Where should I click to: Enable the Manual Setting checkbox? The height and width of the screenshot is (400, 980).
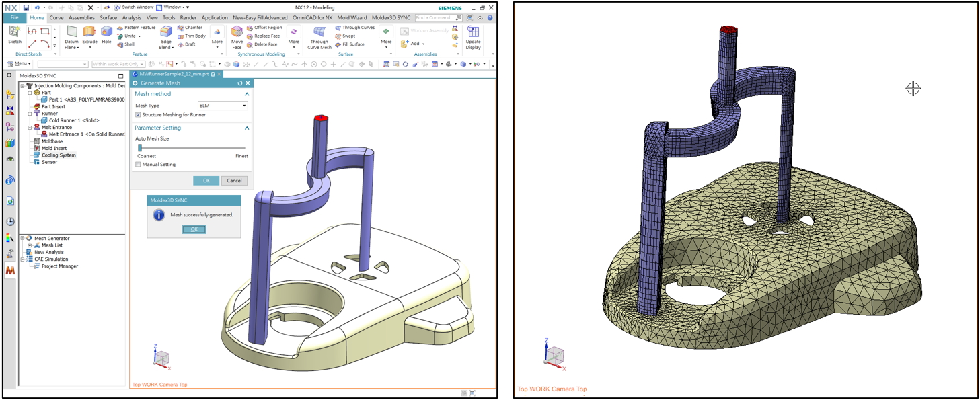point(139,165)
